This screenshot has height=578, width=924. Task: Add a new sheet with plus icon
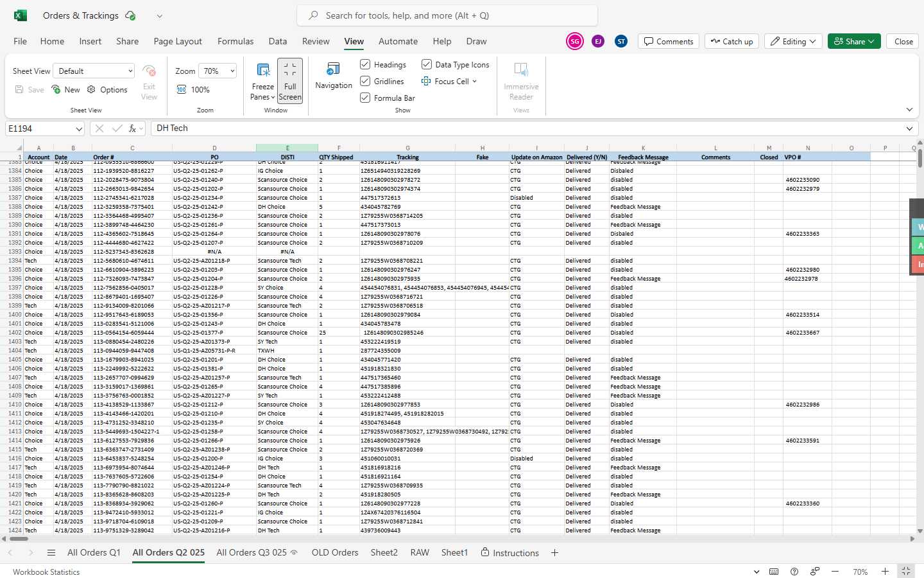point(554,553)
